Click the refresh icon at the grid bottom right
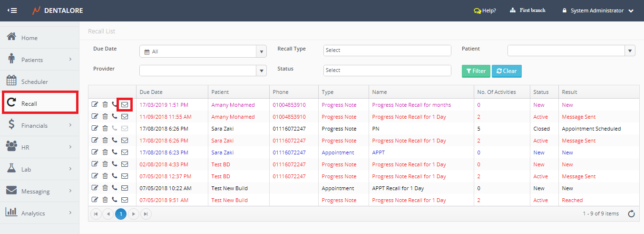The image size is (644, 234). [631, 214]
